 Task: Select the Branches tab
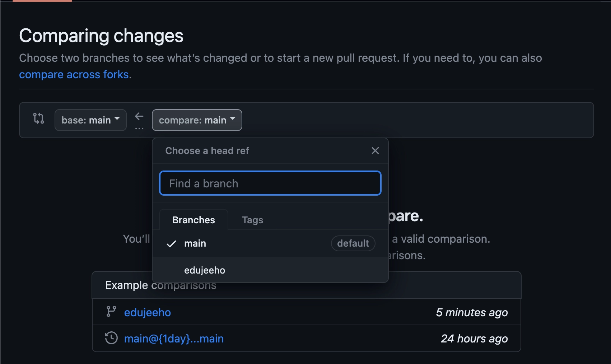pos(193,220)
